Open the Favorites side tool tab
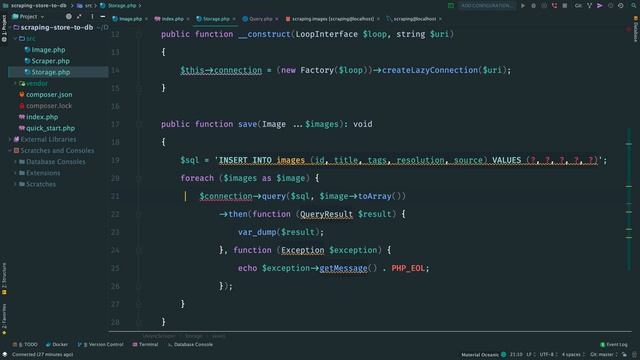 click(x=4, y=319)
